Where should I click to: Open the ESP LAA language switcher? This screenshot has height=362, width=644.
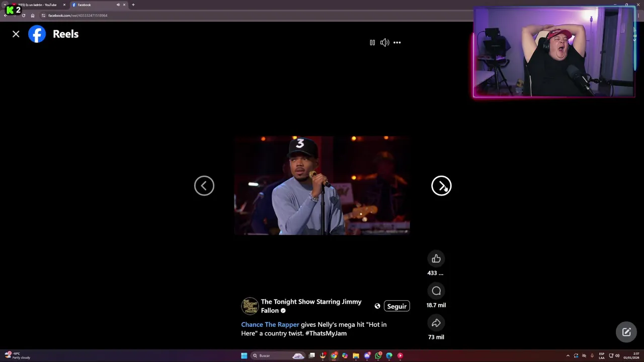coord(602,356)
